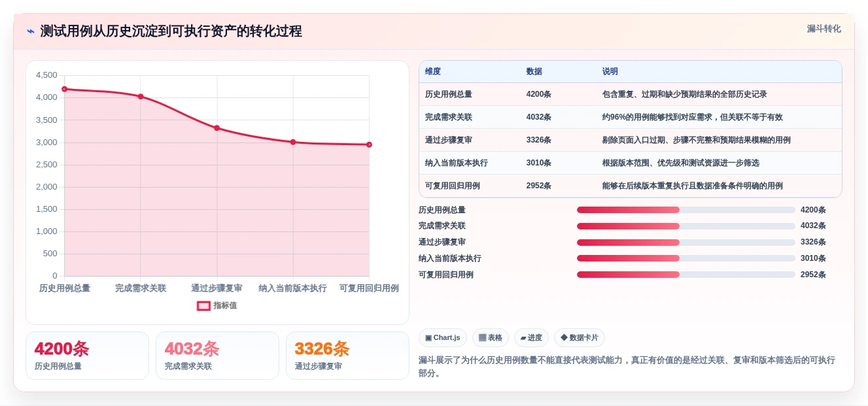Select the 表格 tag chip
Screen dimensions: 868x406
pyautogui.click(x=491, y=337)
